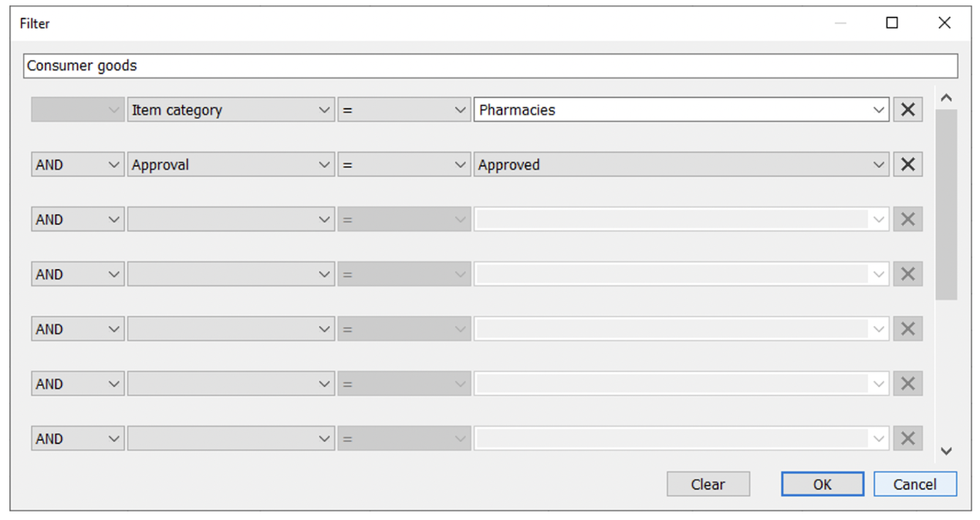Click the Consumer goods name field

(x=490, y=66)
